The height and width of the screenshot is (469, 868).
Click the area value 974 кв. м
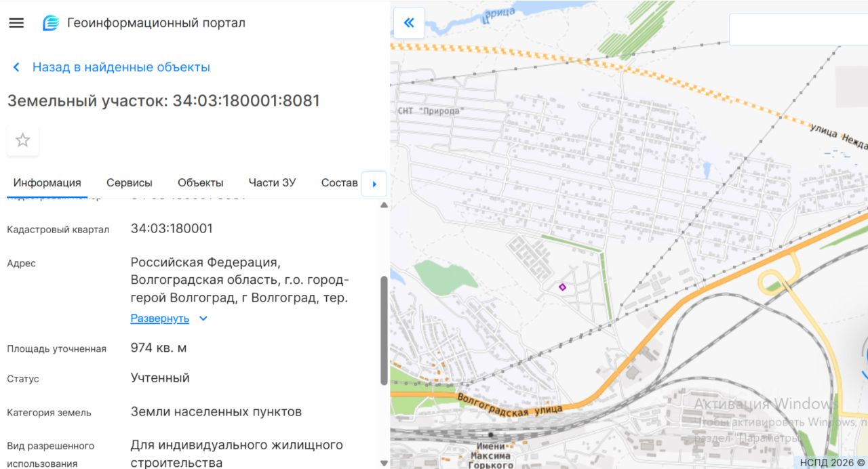pyautogui.click(x=159, y=348)
